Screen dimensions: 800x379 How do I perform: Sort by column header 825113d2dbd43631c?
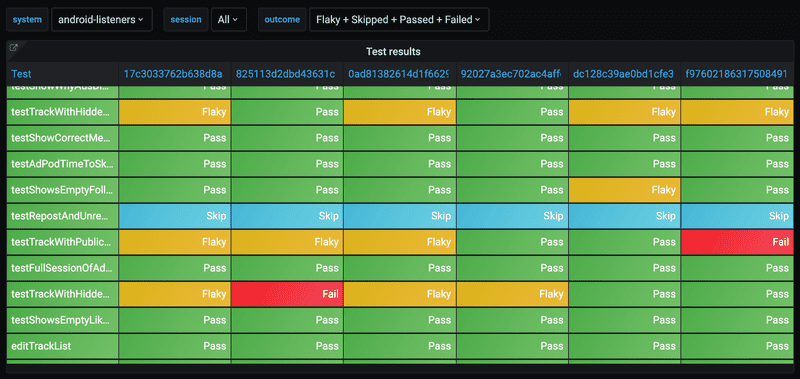[x=285, y=74]
